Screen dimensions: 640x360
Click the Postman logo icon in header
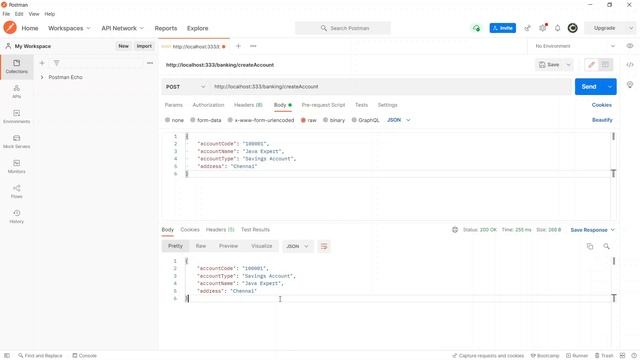tap(10, 28)
